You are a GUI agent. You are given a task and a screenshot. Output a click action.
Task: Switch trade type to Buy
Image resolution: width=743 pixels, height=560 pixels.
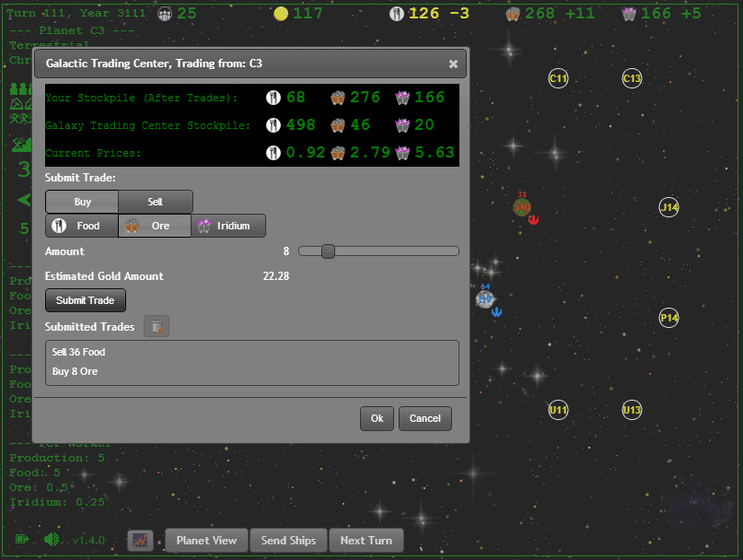(x=82, y=202)
